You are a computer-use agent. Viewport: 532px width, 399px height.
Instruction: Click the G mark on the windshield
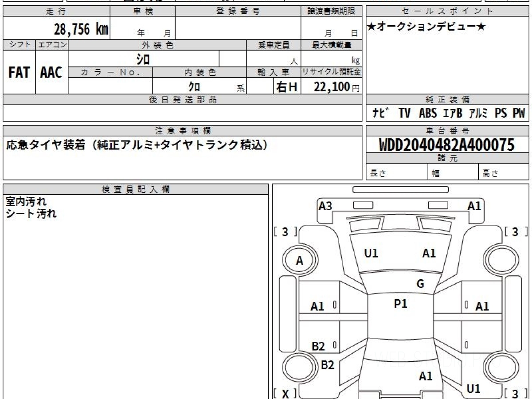(420, 284)
